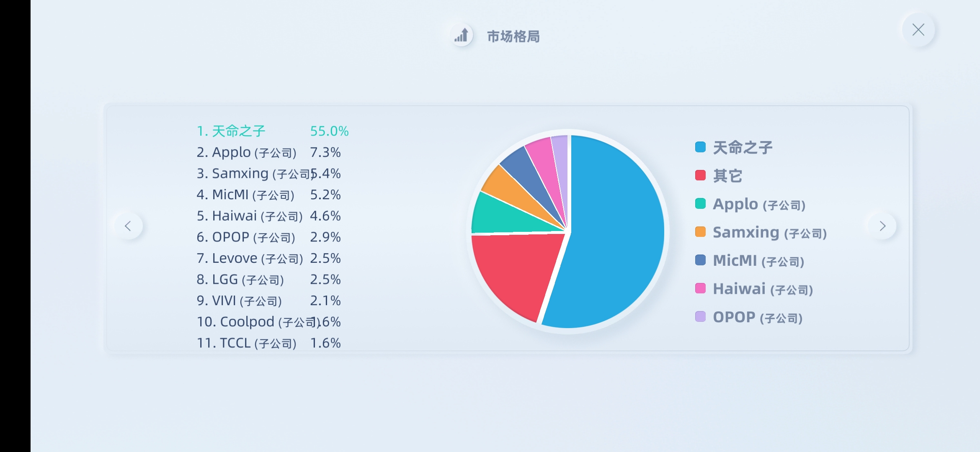The height and width of the screenshot is (452, 980).
Task: Click the bar chart icon beside 市场格局
Action: coord(462,35)
